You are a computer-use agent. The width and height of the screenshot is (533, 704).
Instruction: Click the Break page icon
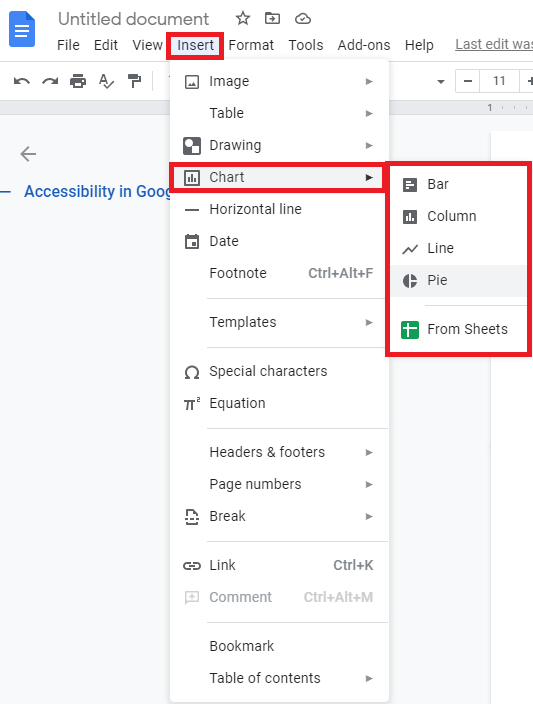192,517
